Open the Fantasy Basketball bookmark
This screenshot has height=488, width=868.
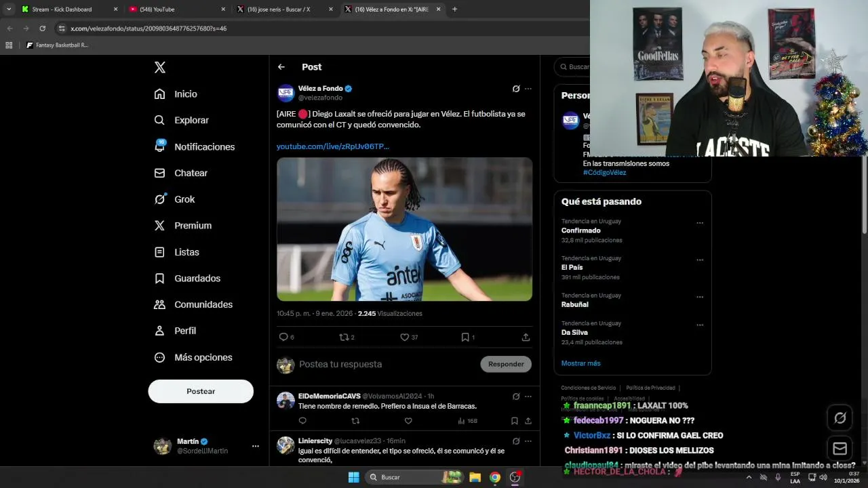57,45
